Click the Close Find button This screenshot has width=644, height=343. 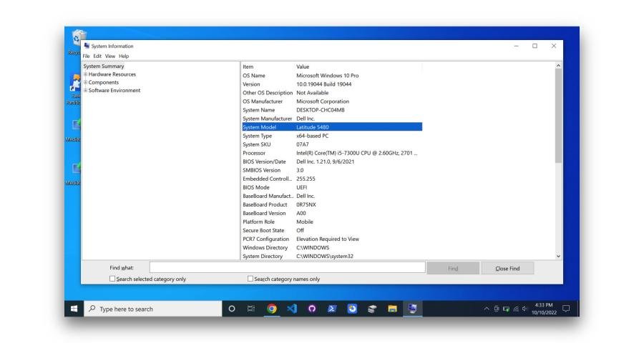click(507, 269)
